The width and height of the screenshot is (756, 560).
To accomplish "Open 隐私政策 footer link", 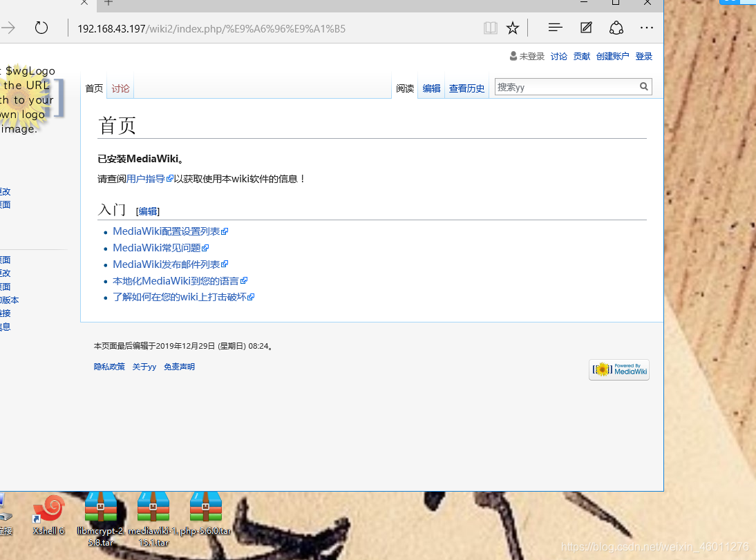I will tap(109, 367).
